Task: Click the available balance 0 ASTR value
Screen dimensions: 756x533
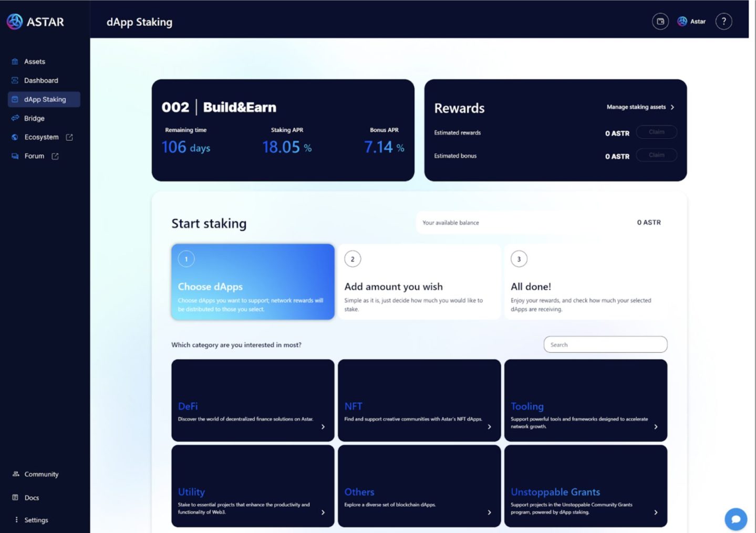Action: point(649,223)
